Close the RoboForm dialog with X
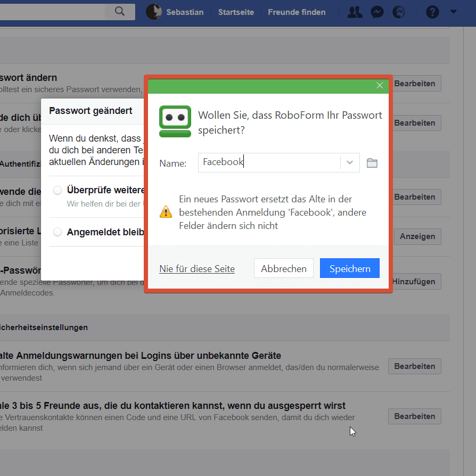 [x=380, y=85]
